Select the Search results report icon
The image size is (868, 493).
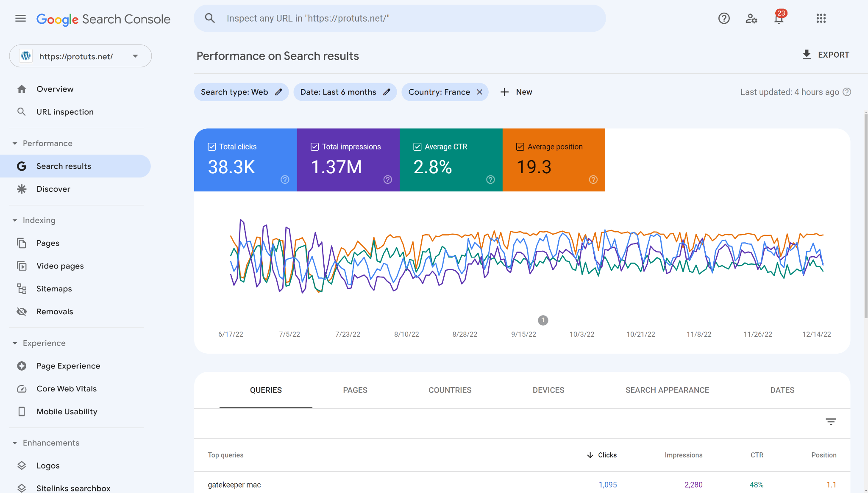[22, 166]
